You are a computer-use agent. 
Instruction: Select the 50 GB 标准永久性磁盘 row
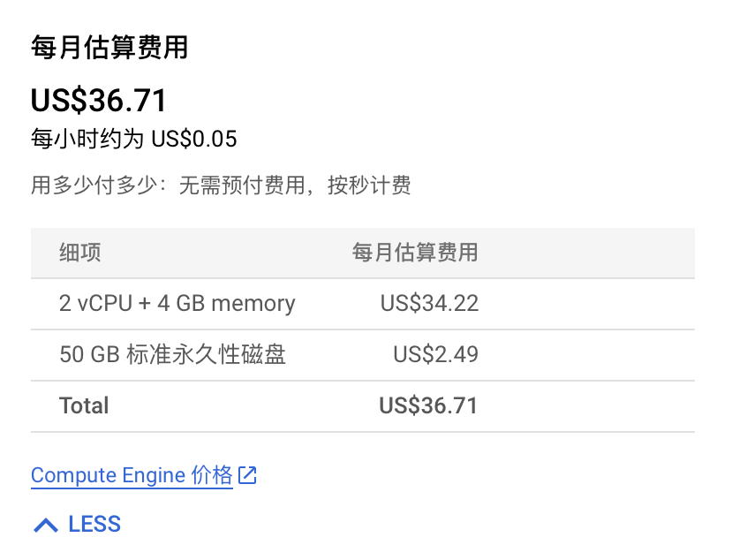(x=363, y=355)
